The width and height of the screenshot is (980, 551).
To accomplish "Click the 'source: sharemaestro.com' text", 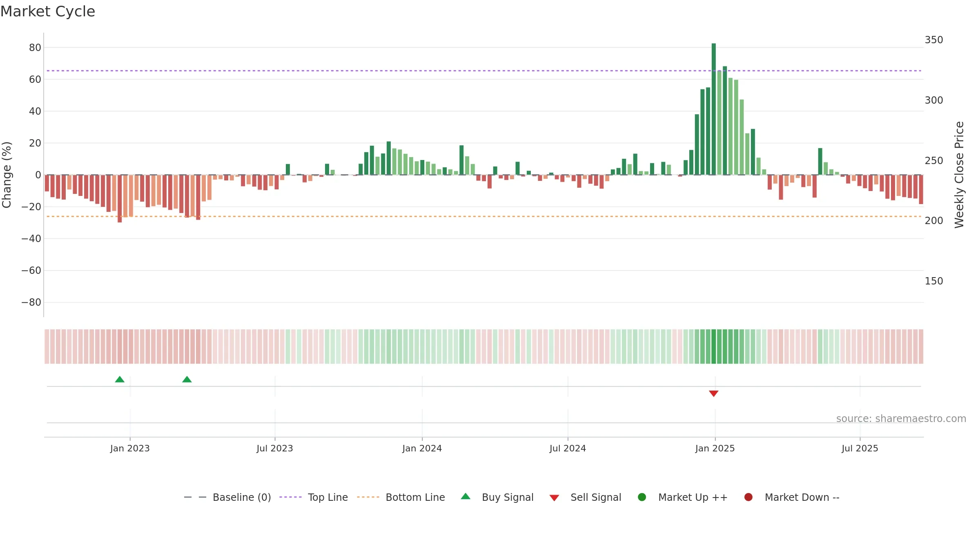I will (x=901, y=419).
